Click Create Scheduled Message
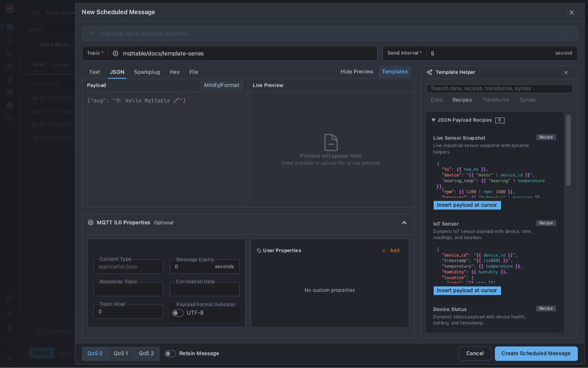The image size is (588, 368). [x=536, y=354]
